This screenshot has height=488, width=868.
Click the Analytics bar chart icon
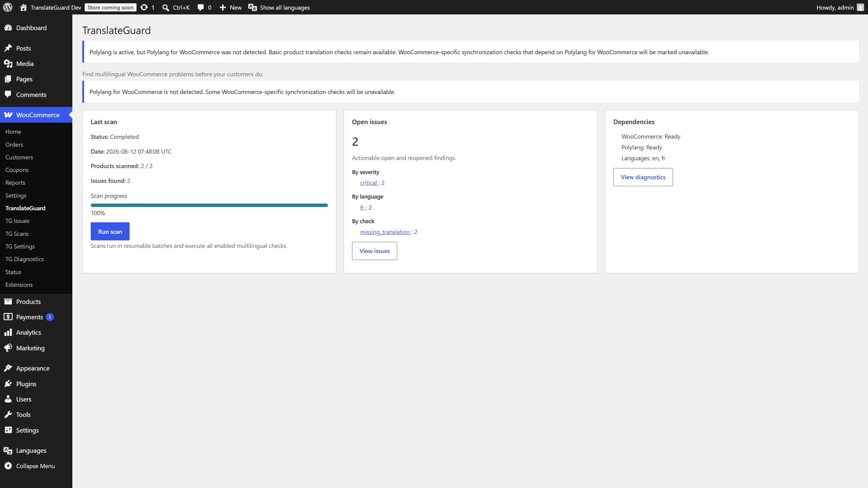[8, 332]
